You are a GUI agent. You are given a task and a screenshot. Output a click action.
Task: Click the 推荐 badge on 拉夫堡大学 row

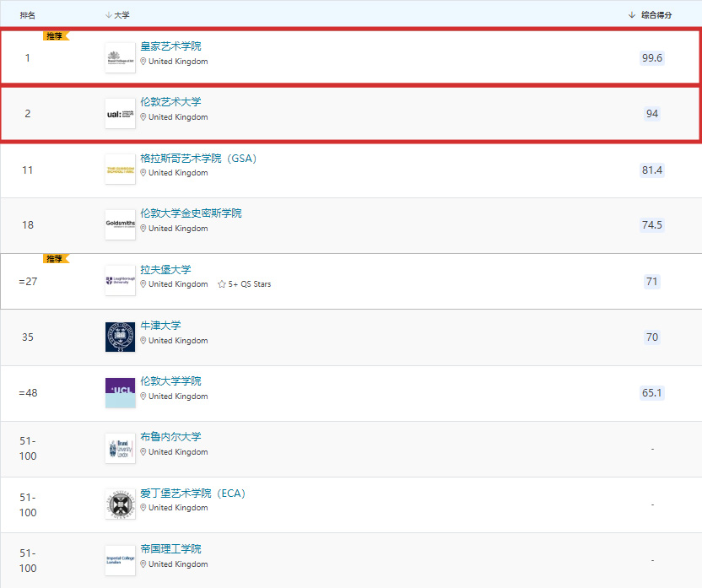[x=56, y=259]
